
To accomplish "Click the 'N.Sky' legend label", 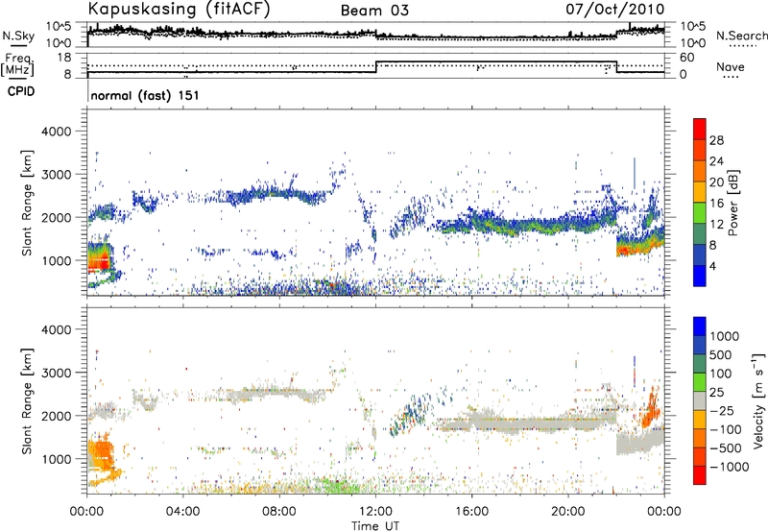I will [18, 36].
